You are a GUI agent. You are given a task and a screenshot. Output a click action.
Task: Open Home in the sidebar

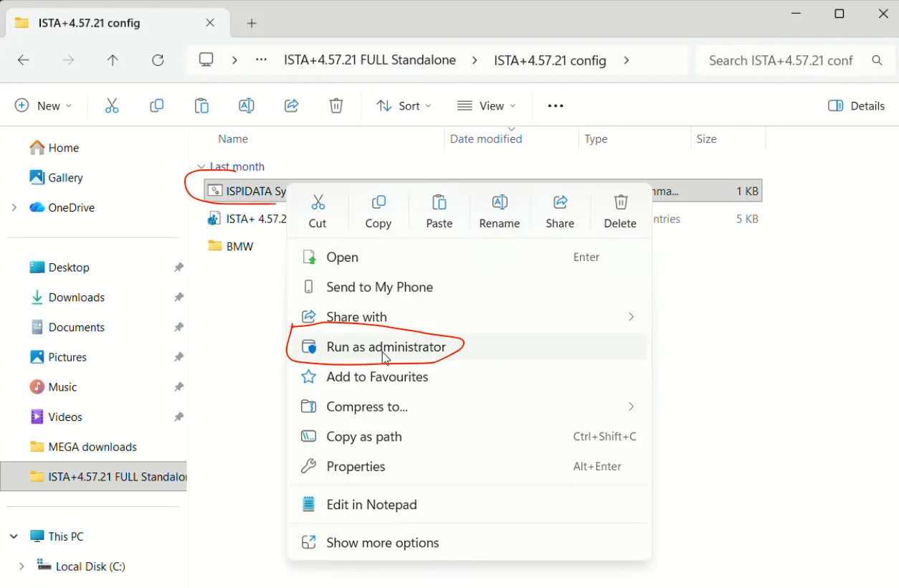click(x=54, y=148)
